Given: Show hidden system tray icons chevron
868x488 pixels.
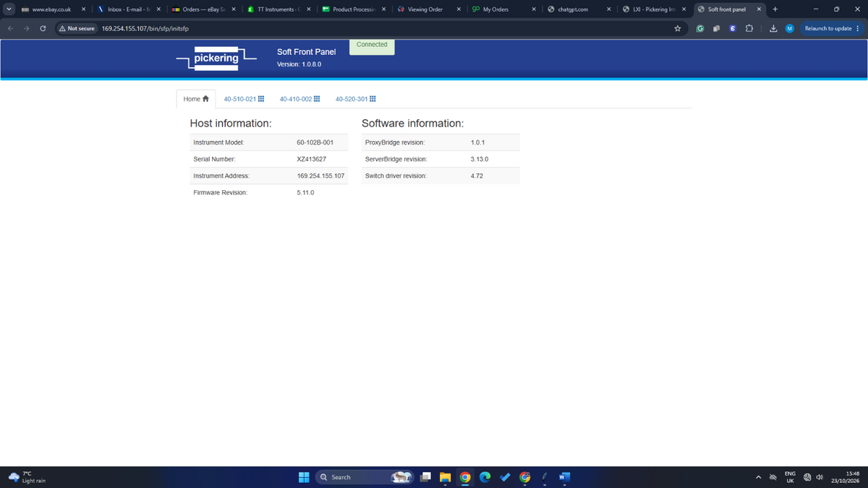Looking at the screenshot, I should click(759, 477).
